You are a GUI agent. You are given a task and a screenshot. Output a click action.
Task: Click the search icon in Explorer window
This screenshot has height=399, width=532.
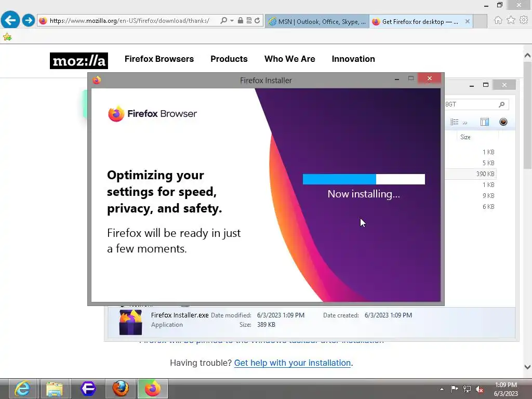[x=501, y=104]
